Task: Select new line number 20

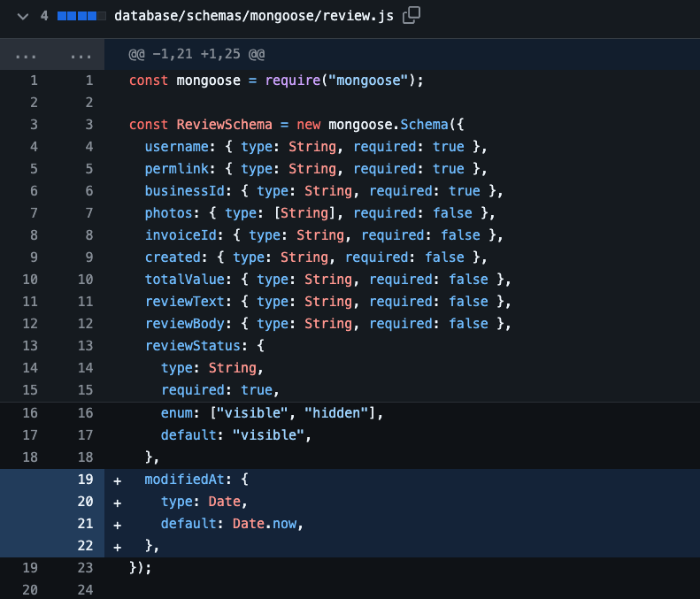Action: coord(85,502)
